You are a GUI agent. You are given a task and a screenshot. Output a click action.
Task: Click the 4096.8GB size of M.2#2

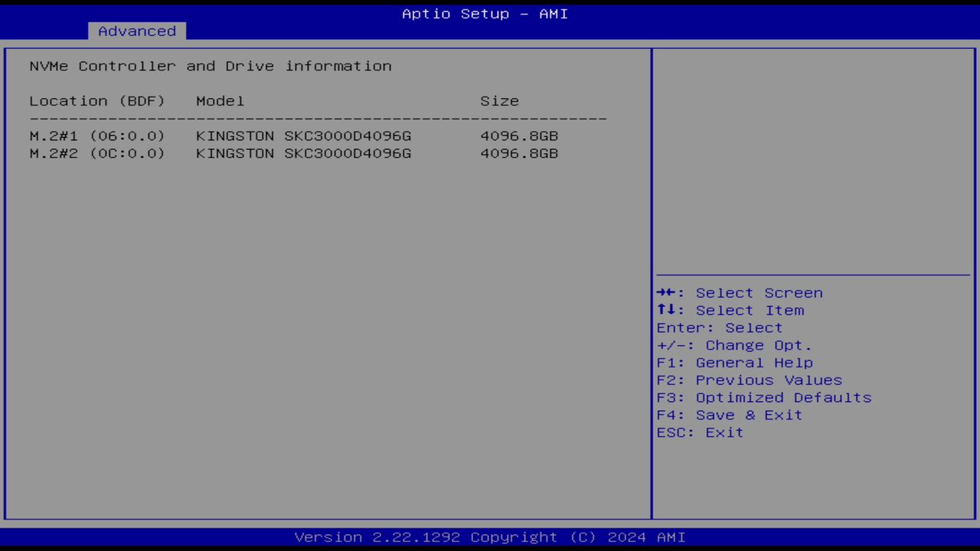click(519, 154)
